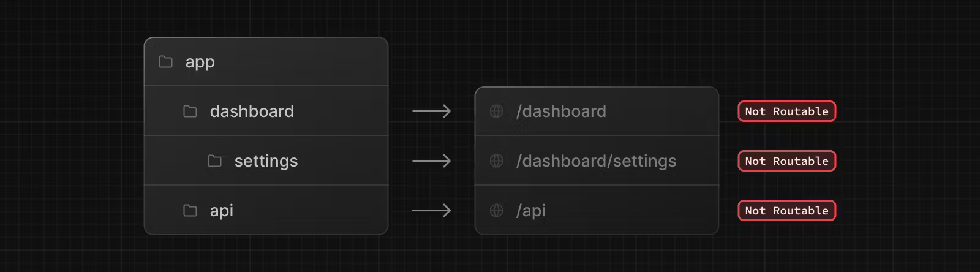Click the settings folder icon

pos(214,161)
